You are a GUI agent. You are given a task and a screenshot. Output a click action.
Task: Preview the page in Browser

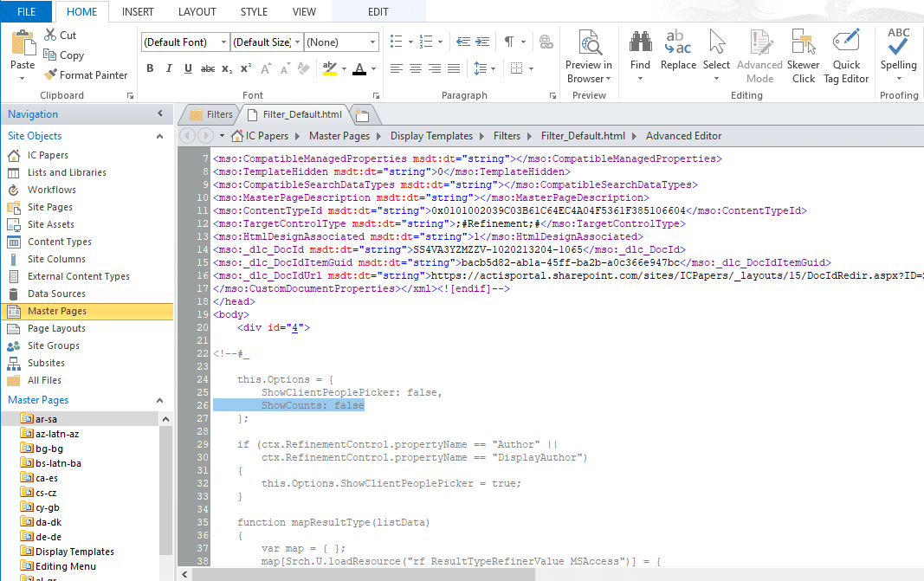click(588, 55)
